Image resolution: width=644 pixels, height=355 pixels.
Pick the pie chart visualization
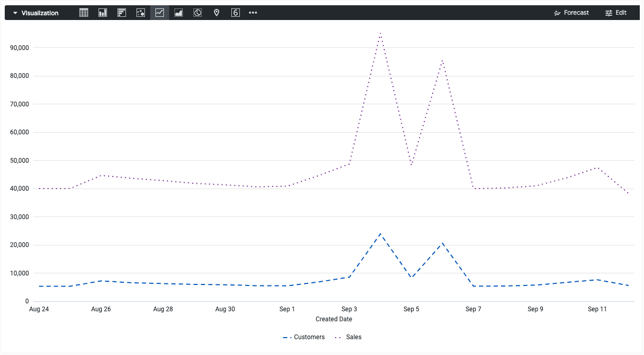(x=198, y=13)
